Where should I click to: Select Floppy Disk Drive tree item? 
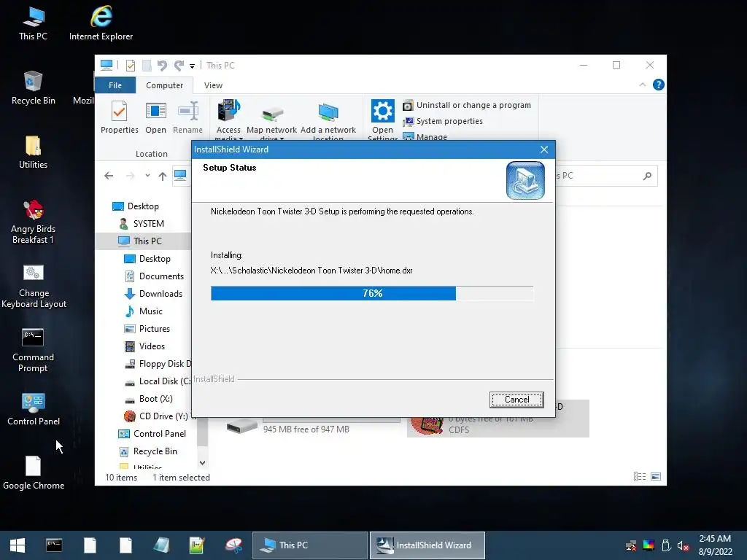[158, 364]
